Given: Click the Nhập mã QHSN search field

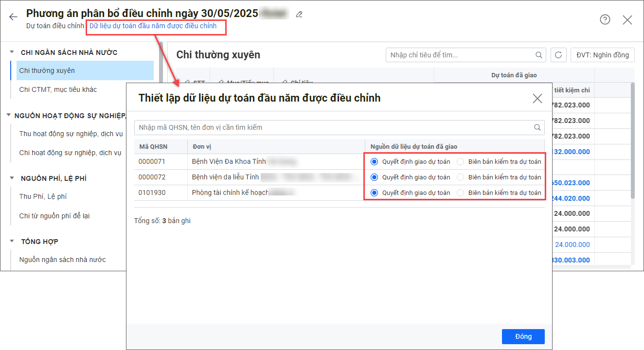Looking at the screenshot, I should 333,127.
